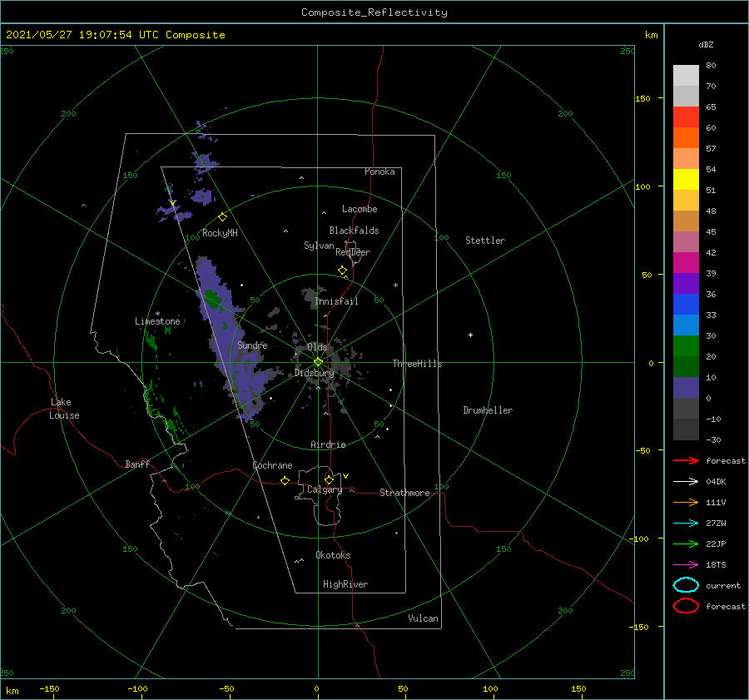749x700 pixels.
Task: Click the green 20-30 dBZ color swatch
Action: click(686, 346)
